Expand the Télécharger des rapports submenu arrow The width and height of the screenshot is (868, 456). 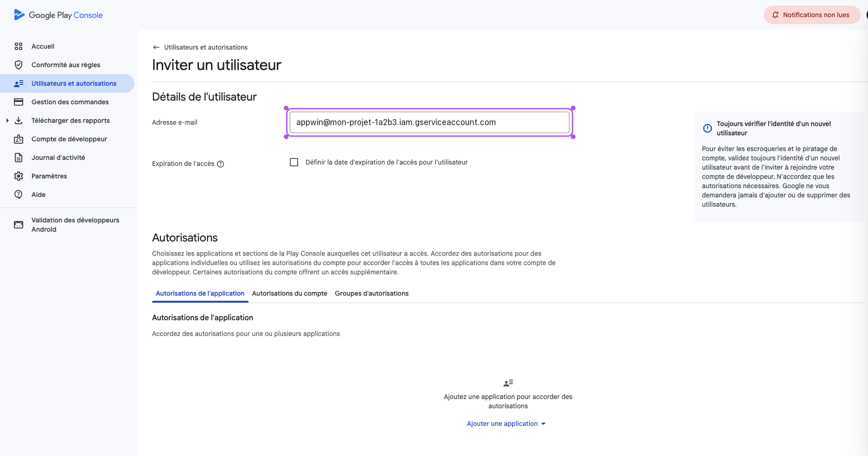point(7,120)
